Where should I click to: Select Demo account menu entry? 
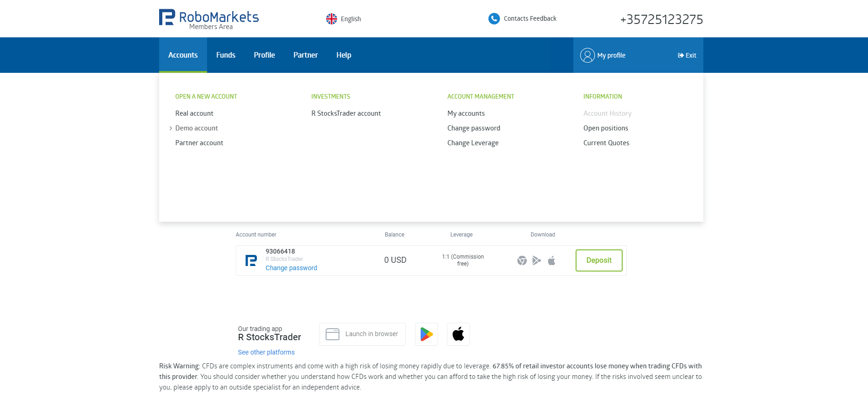coord(196,128)
